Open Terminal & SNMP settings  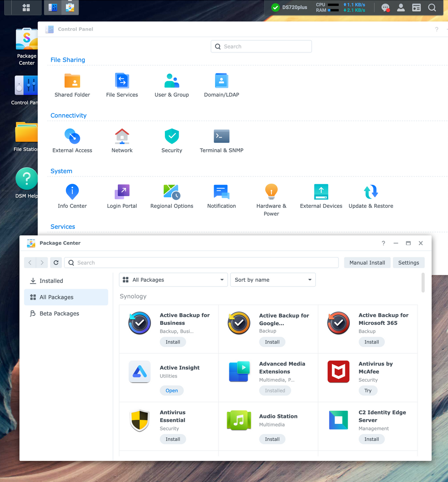coord(221,141)
